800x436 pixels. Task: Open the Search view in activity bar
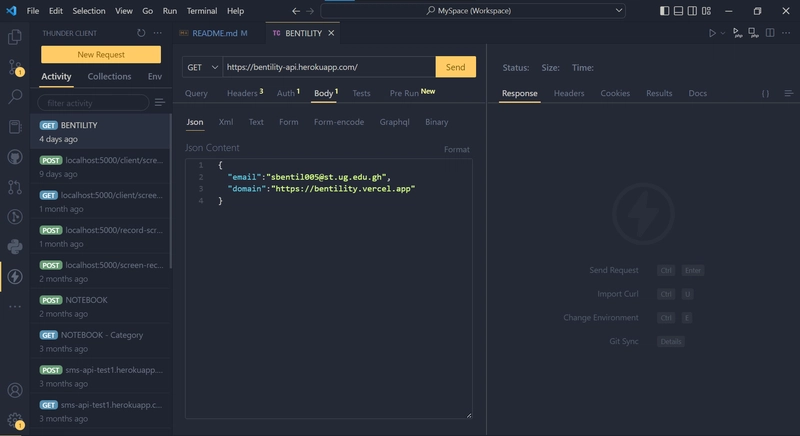click(x=15, y=96)
